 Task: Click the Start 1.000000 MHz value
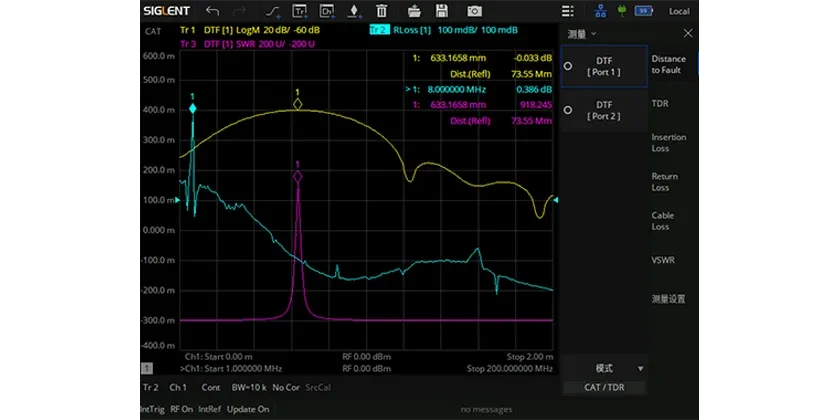point(231,369)
